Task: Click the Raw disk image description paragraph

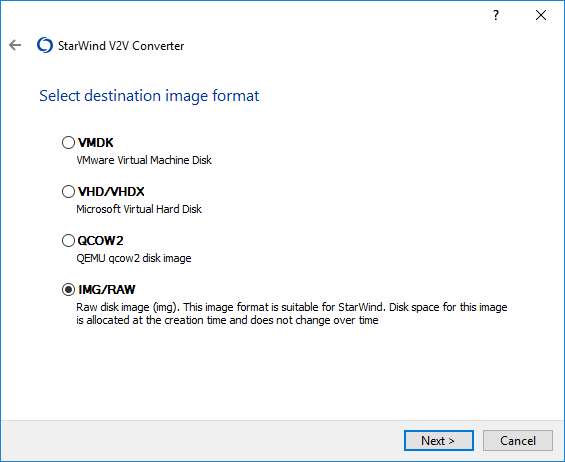Action: tap(292, 314)
